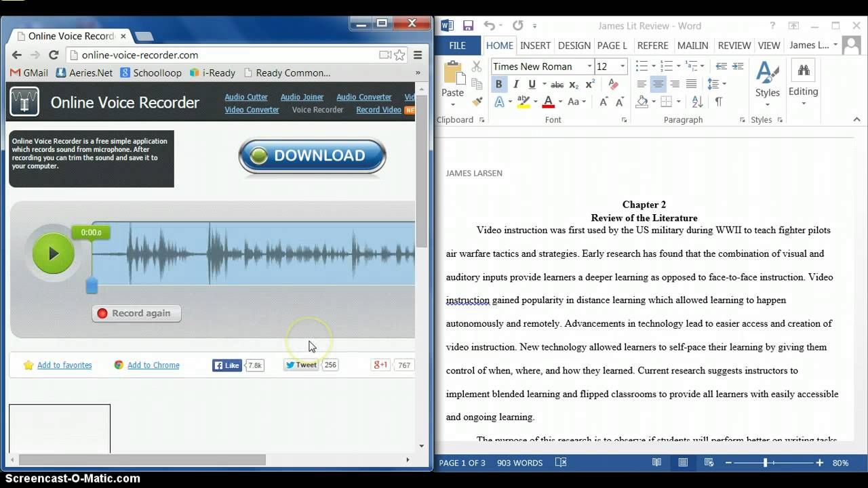Toggle Show/Hide paragraph marks
Screen dimensions: 868x488
[x=718, y=102]
